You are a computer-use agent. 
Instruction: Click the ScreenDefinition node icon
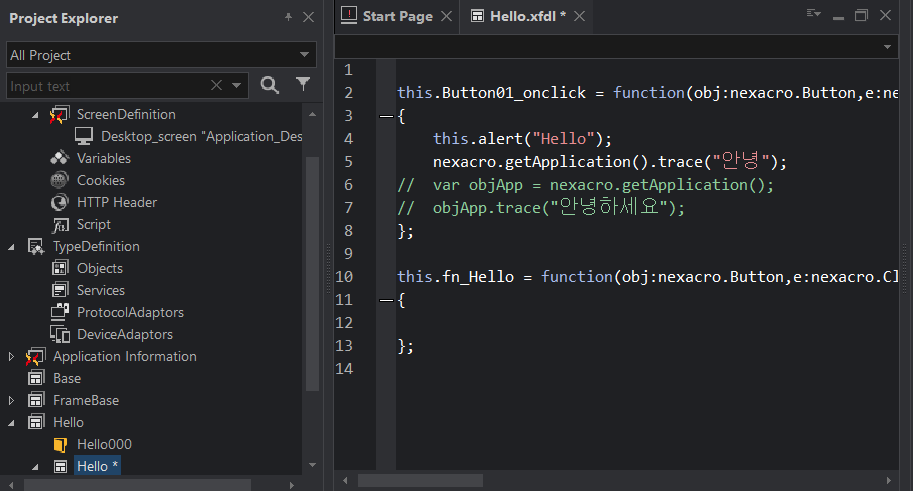tap(59, 114)
